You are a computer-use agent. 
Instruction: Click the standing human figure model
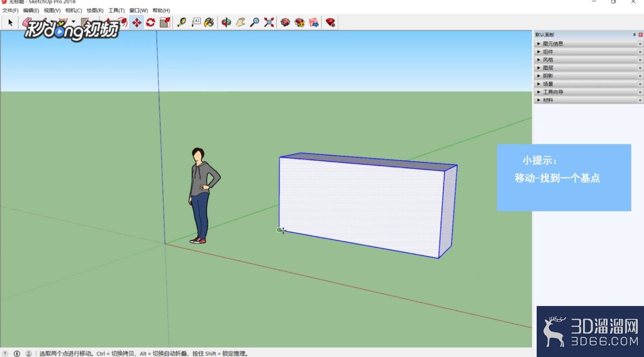(x=202, y=195)
